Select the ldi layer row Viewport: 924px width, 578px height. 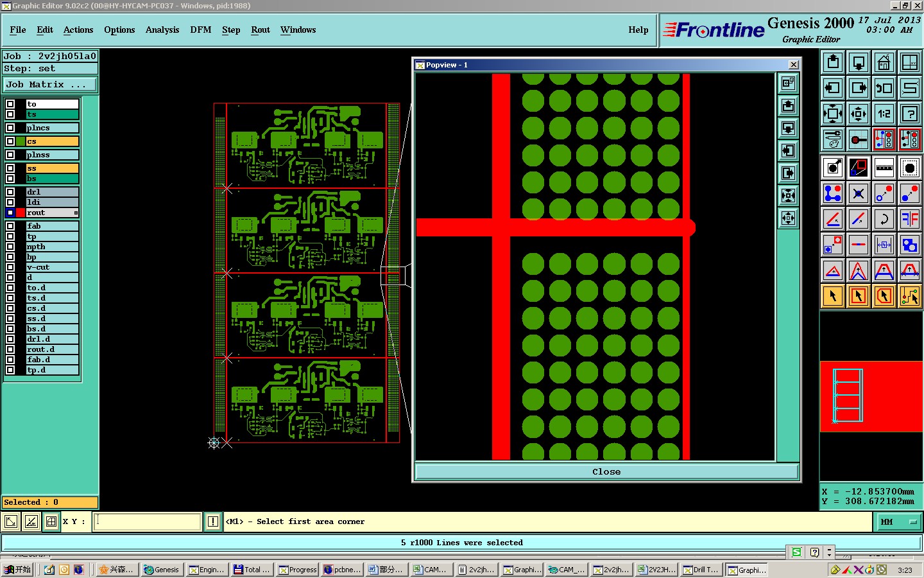(x=53, y=202)
